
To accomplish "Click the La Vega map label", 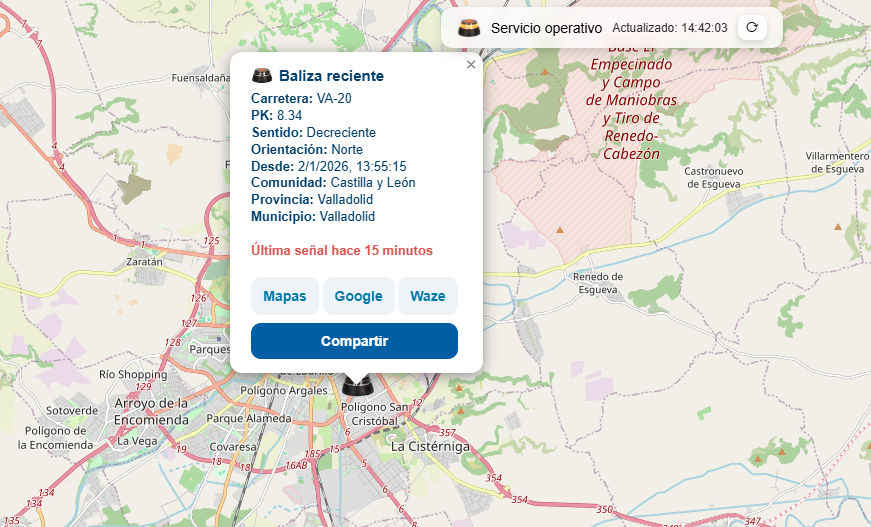I will (x=137, y=441).
